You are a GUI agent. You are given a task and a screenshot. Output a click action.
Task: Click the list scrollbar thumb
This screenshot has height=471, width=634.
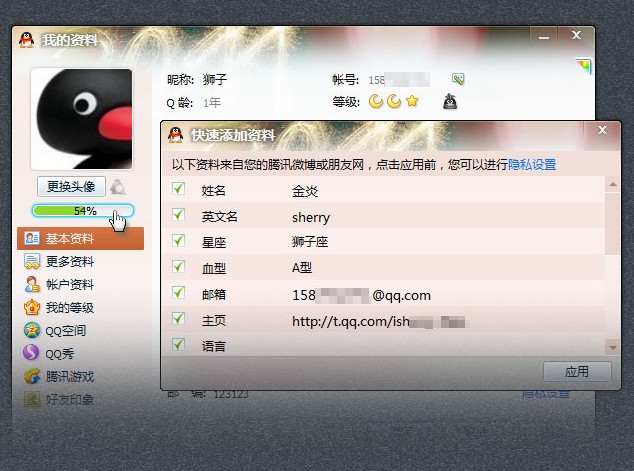tap(613, 224)
